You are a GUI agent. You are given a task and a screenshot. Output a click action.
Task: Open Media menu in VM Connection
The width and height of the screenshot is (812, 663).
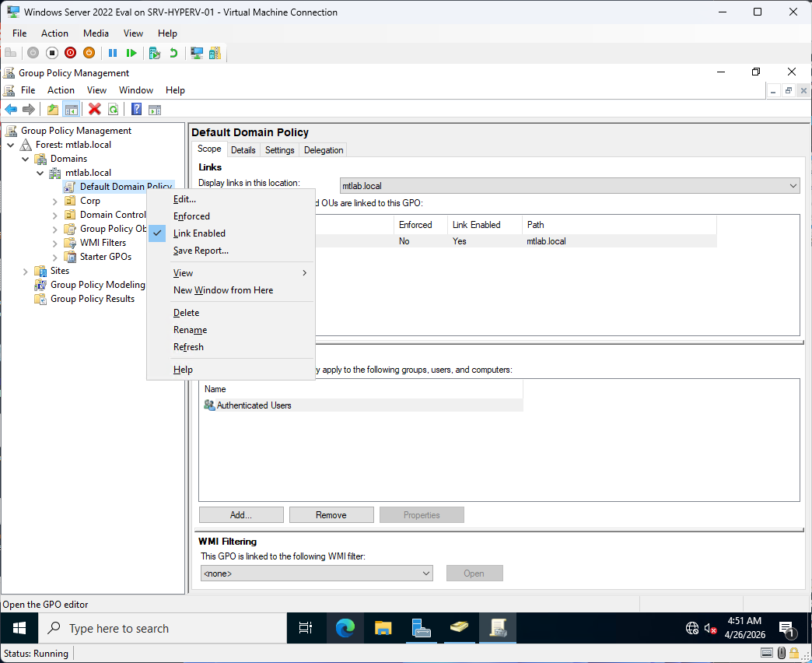96,33
